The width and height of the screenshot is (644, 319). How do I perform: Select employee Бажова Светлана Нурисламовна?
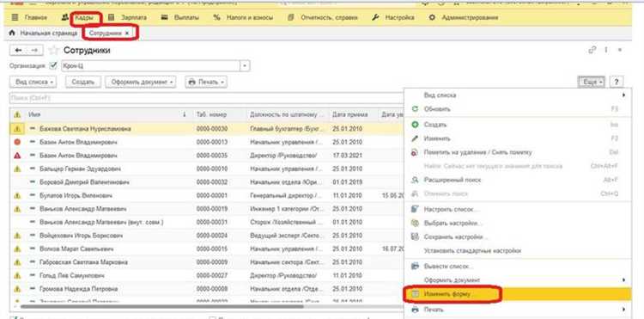pyautogui.click(x=85, y=129)
